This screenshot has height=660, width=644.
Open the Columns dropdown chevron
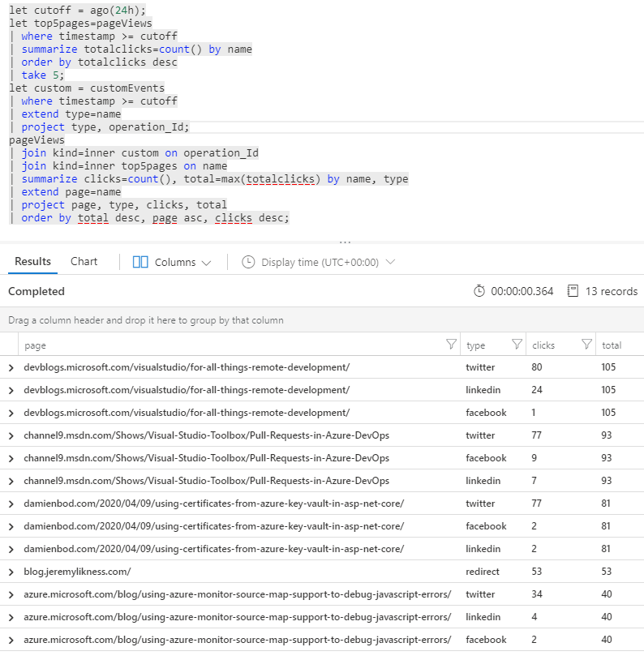[206, 263]
